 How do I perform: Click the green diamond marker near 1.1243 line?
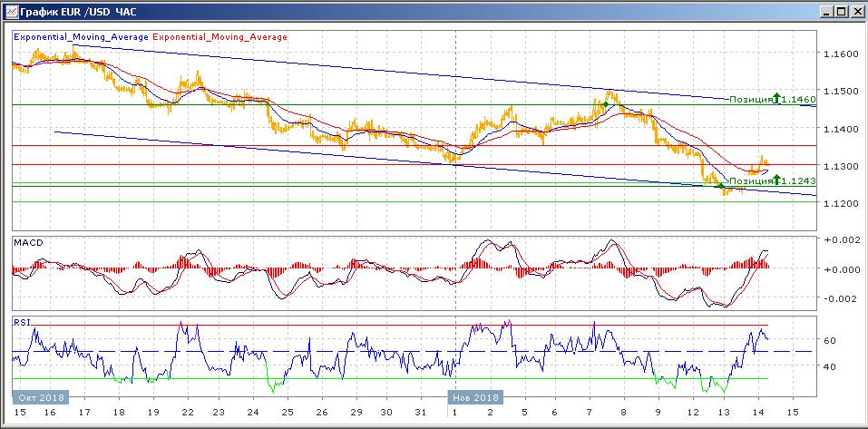tap(721, 185)
